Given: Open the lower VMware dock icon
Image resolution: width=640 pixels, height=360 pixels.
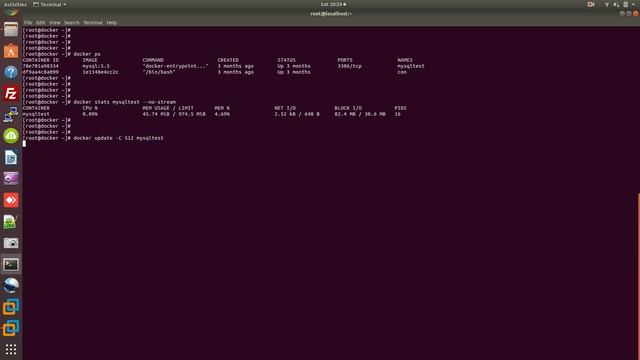Looking at the screenshot, I should pos(11,328).
